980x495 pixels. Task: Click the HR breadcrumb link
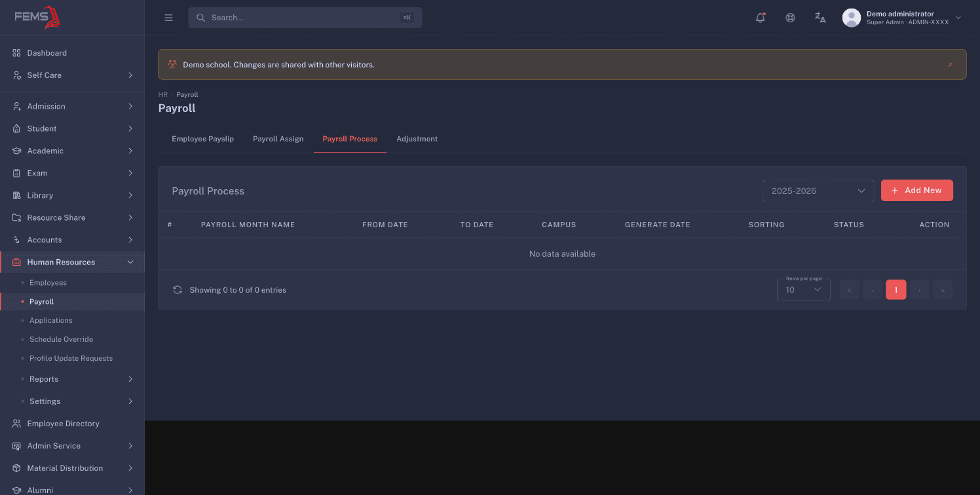pyautogui.click(x=163, y=95)
